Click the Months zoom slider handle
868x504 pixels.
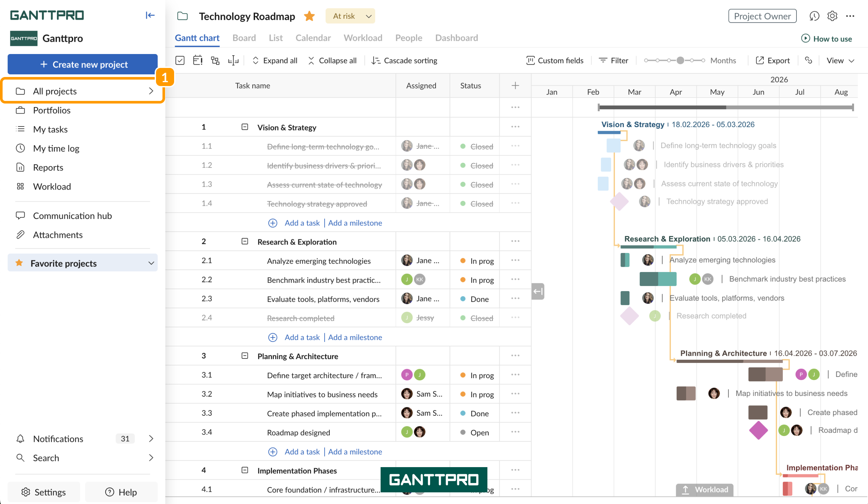(x=680, y=60)
